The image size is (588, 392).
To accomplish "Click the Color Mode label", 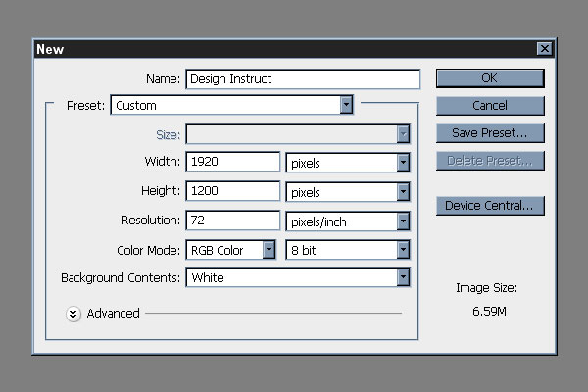I will [149, 250].
